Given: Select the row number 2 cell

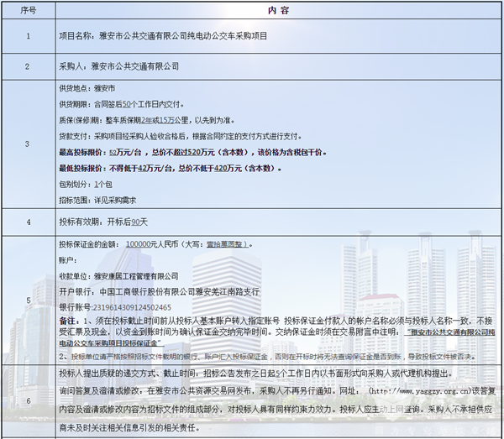Looking at the screenshot, I should pyautogui.click(x=28, y=65).
